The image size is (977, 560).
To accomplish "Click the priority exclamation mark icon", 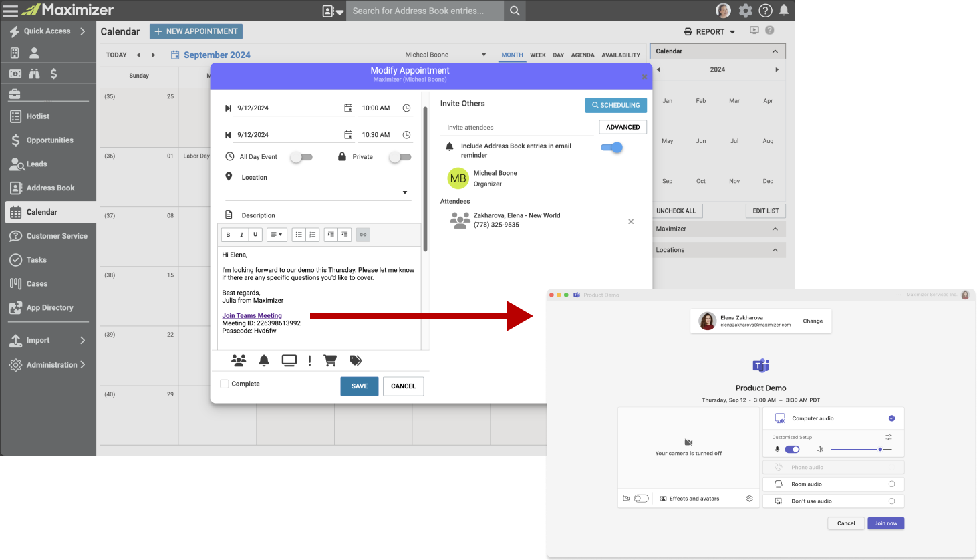I will pos(310,360).
